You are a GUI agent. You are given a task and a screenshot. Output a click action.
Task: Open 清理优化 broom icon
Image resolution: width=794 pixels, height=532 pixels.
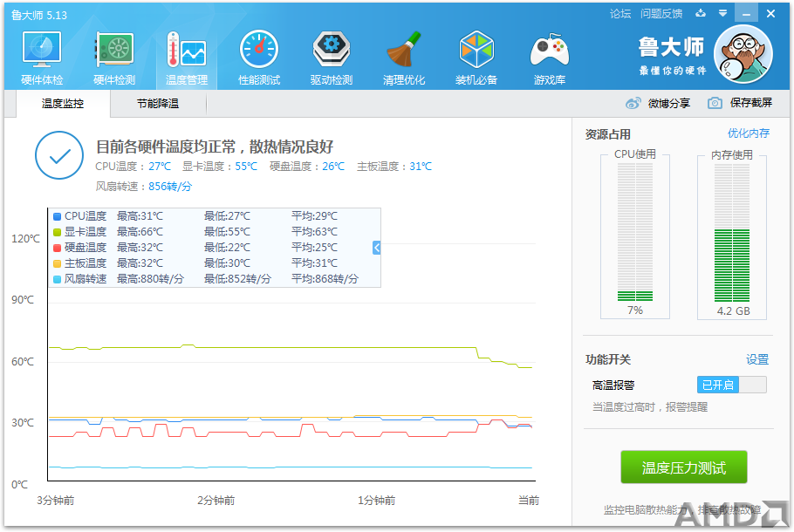click(x=404, y=49)
